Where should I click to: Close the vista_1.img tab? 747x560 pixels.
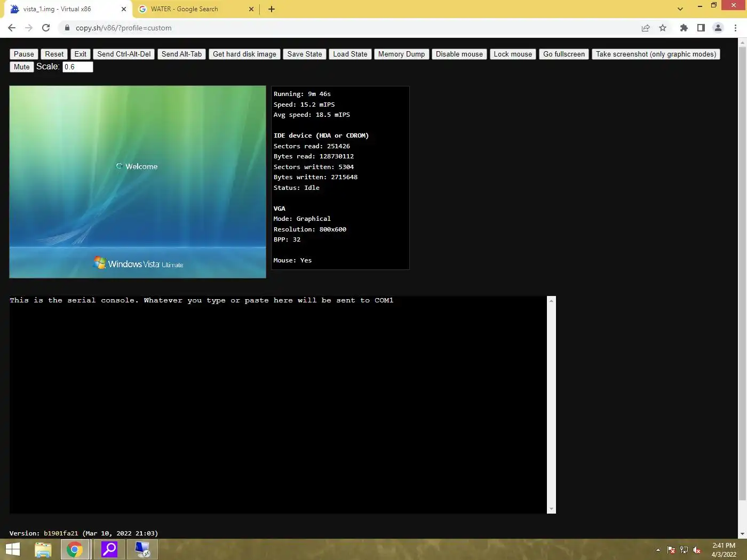[124, 9]
